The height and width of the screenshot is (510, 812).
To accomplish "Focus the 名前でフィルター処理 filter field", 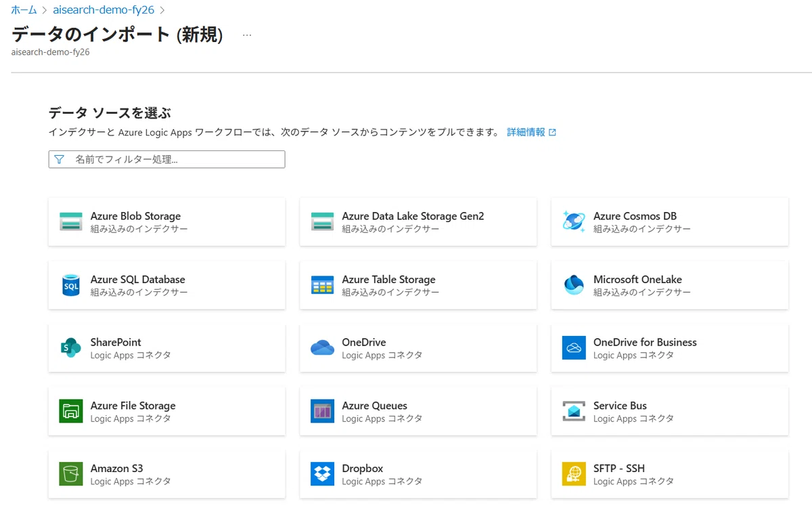I will [x=166, y=159].
